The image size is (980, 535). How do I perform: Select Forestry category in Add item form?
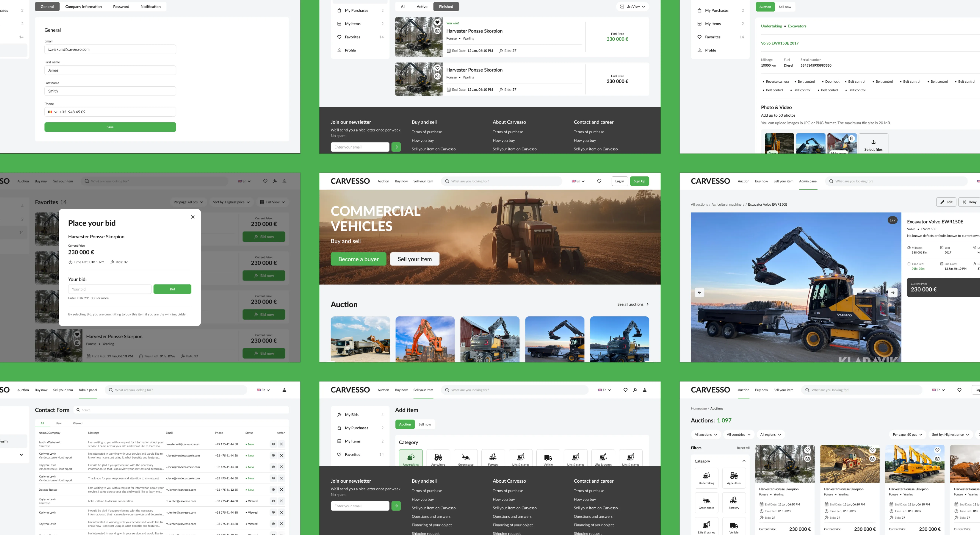coord(493,458)
